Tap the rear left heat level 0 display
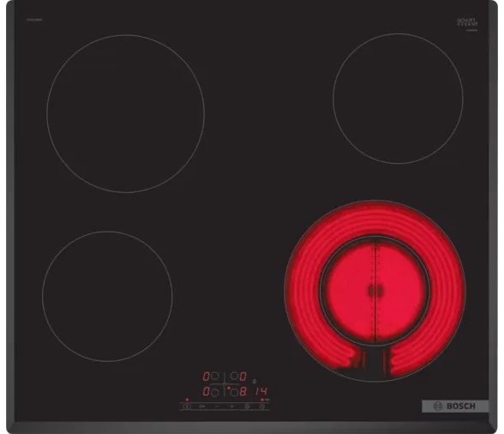Image resolution: width=504 pixels, height=434 pixels. [206, 376]
